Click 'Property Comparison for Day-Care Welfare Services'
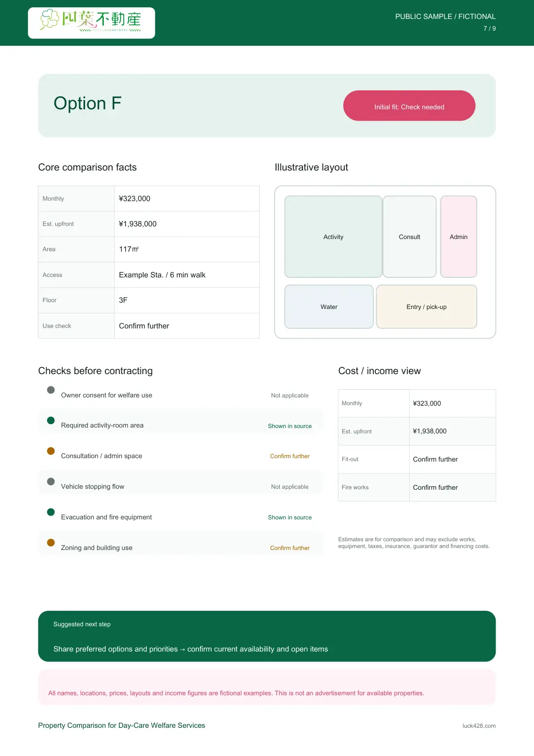This screenshot has width=534, height=756. [x=121, y=725]
